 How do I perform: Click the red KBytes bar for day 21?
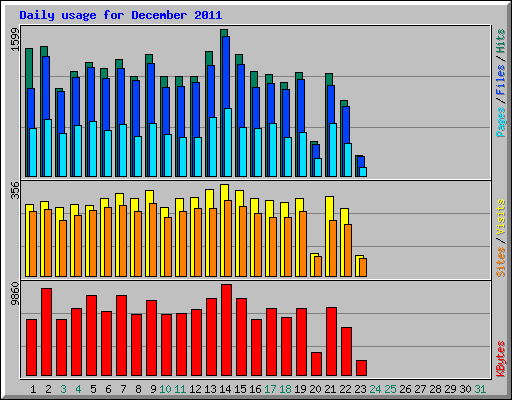coord(331,342)
